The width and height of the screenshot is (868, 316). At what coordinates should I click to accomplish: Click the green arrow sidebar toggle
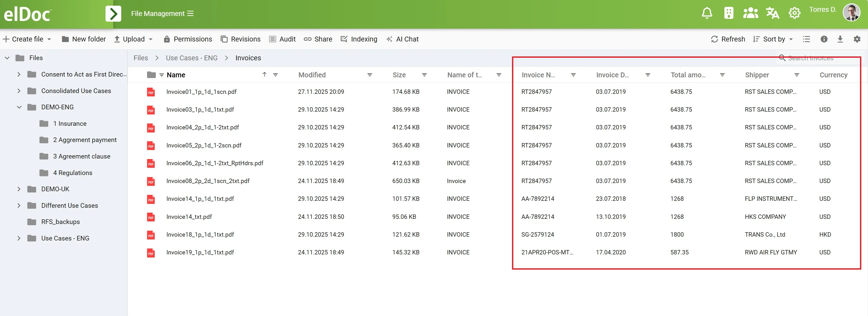click(113, 14)
